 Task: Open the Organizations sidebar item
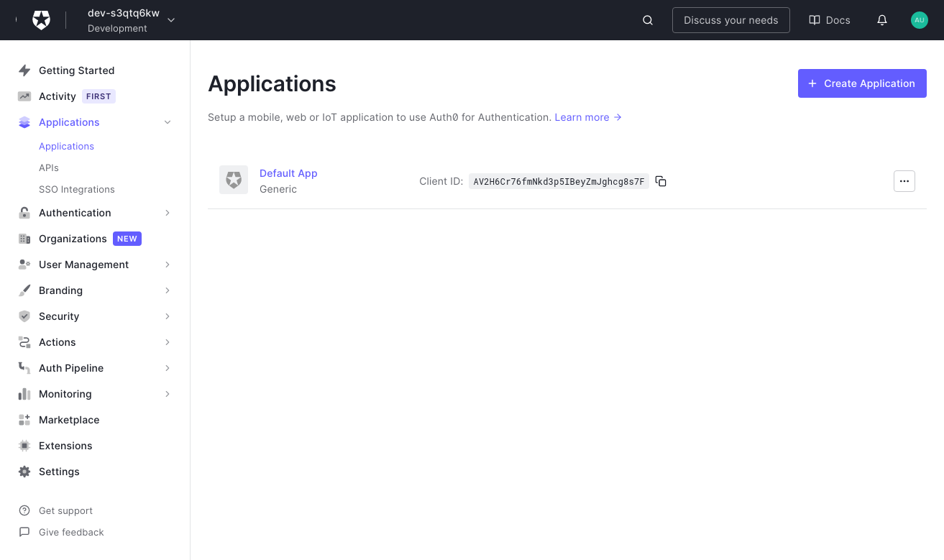tap(73, 239)
